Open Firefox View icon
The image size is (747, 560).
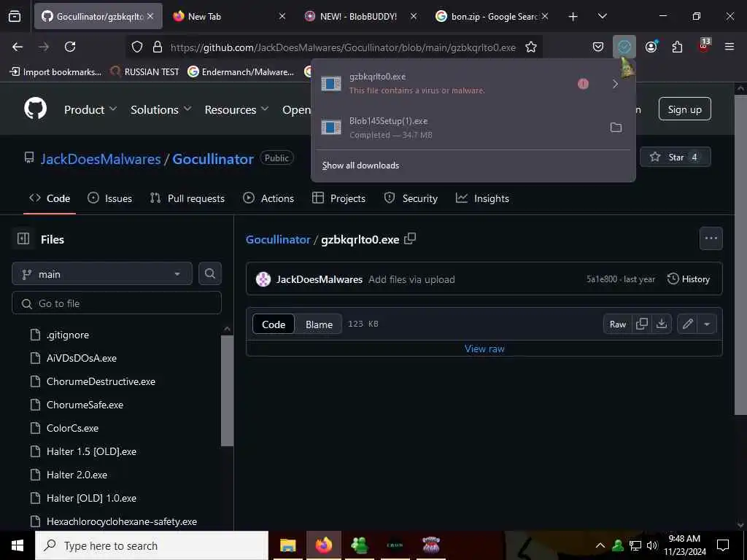(x=15, y=16)
